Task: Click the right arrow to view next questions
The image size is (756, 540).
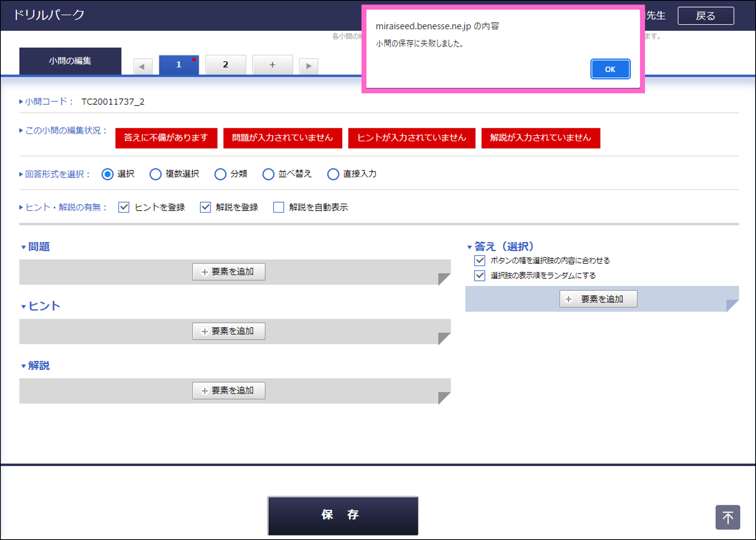Action: coord(308,66)
